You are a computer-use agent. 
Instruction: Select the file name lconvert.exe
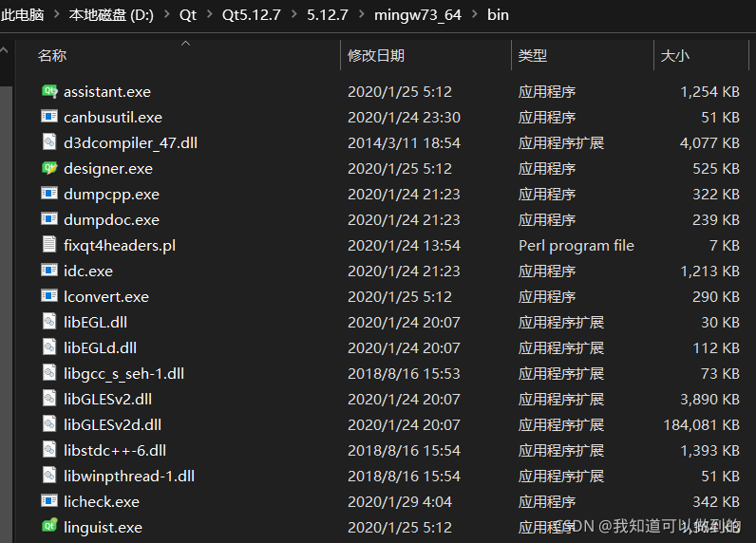(106, 296)
